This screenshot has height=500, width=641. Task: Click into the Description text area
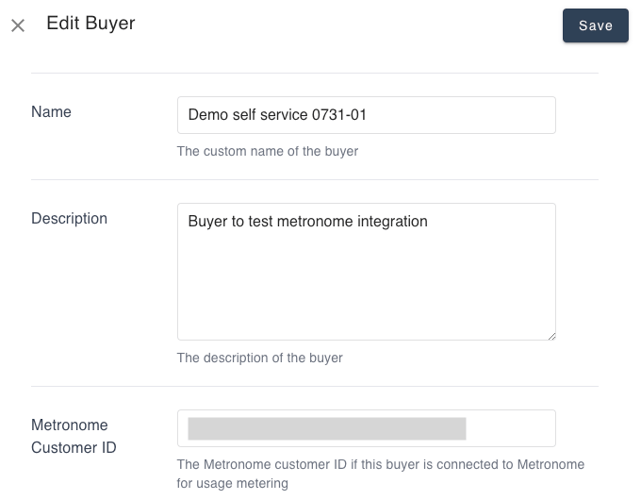366,290
